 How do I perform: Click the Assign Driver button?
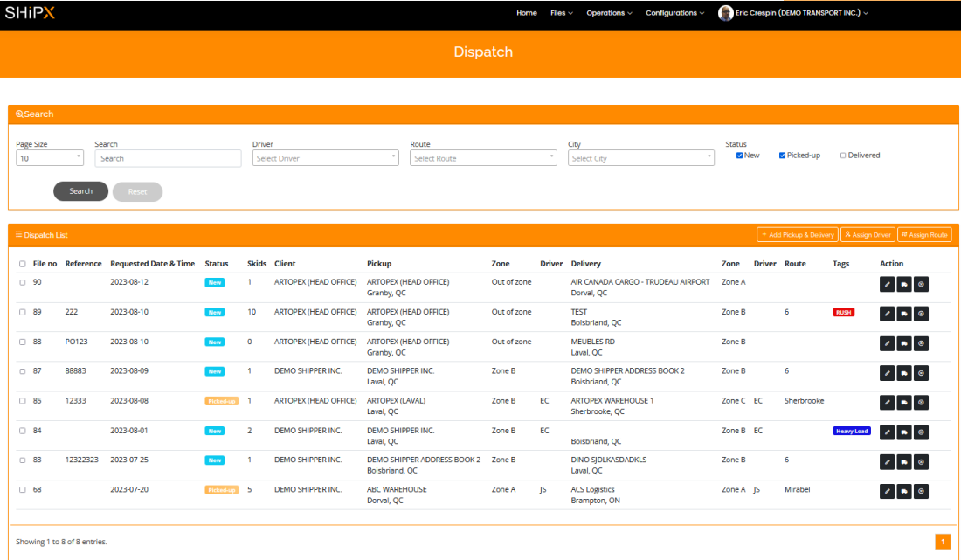pyautogui.click(x=868, y=235)
